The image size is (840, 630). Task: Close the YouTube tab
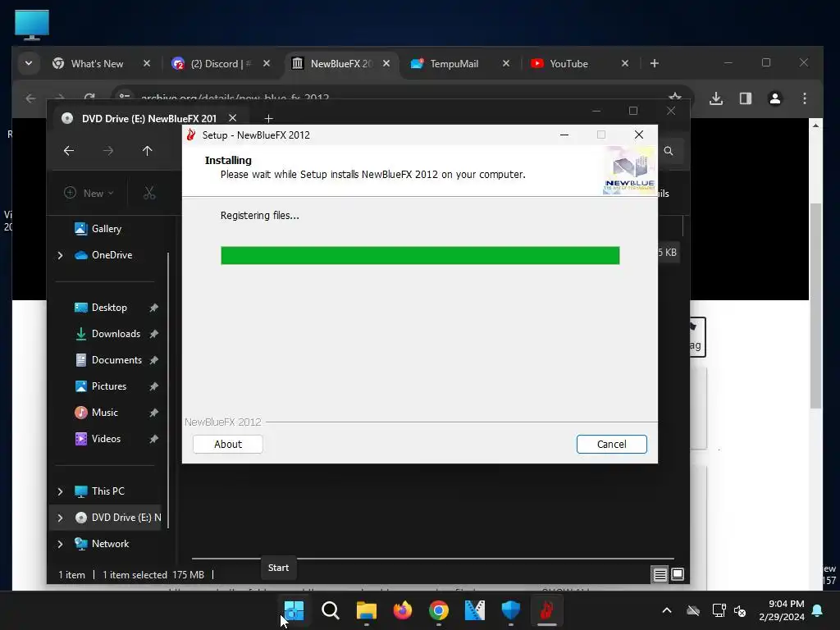[x=624, y=64]
